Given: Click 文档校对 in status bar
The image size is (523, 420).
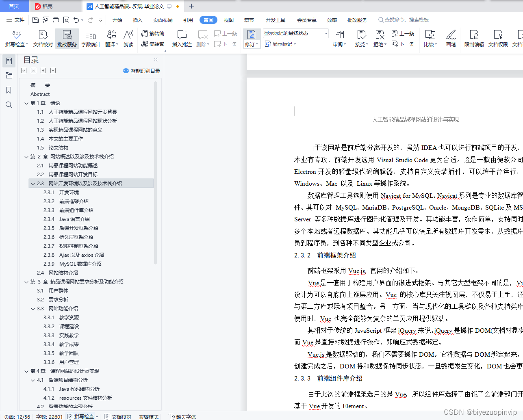Looking at the screenshot, I should tap(118, 416).
